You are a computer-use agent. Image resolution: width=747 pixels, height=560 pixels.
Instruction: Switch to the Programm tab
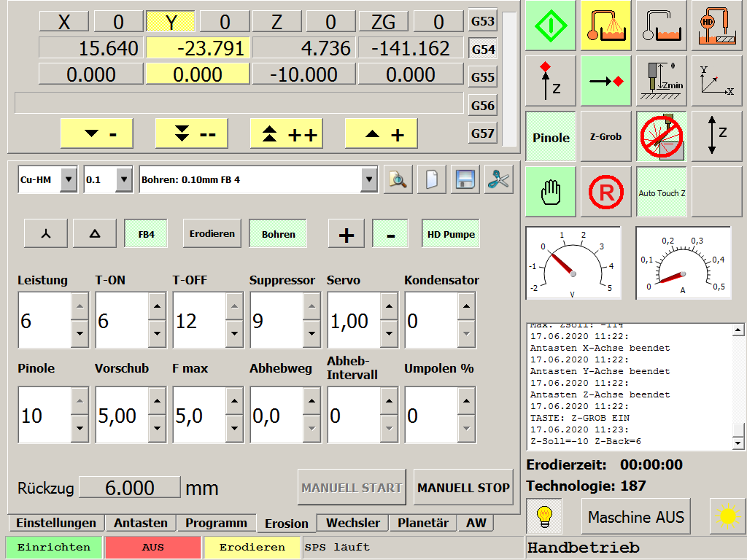click(x=216, y=523)
